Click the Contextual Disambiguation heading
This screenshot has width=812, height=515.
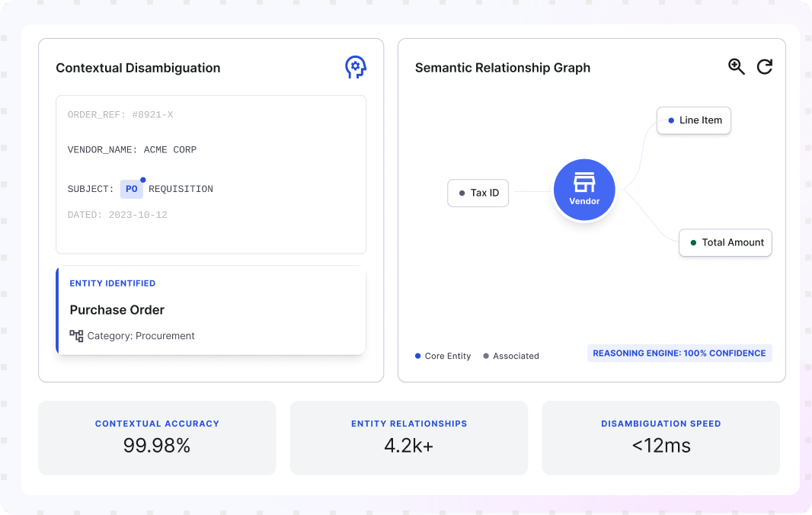[138, 68]
